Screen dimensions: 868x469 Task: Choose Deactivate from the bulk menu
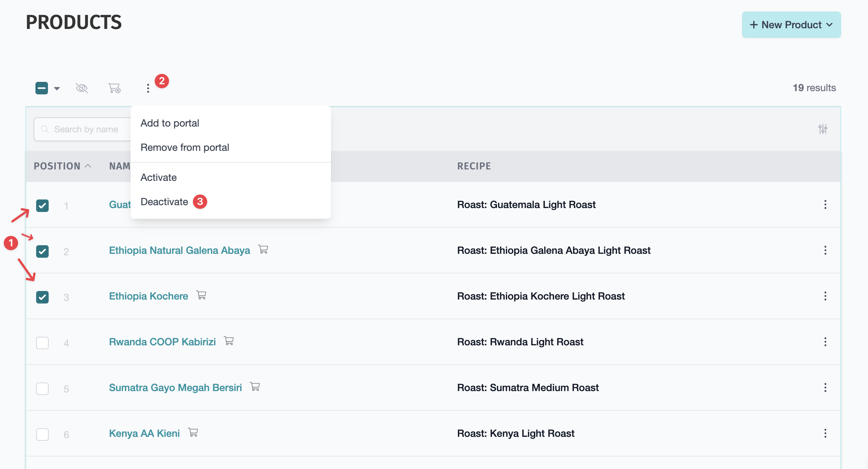click(164, 202)
